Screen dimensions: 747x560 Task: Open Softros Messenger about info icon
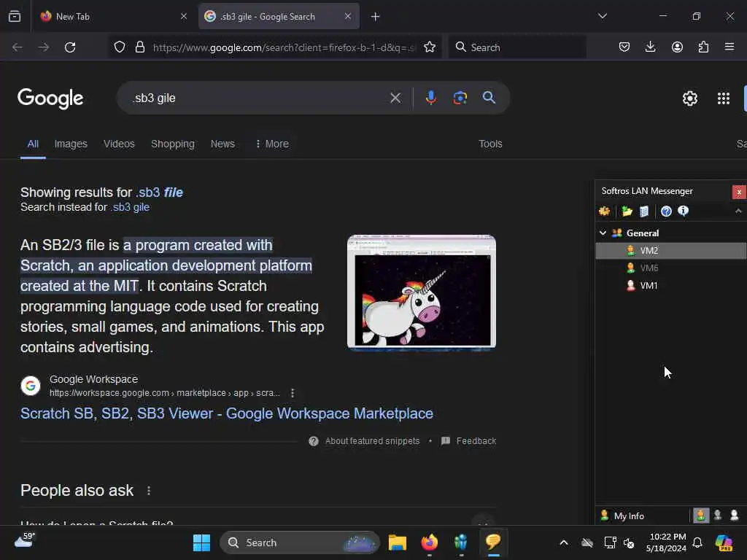click(x=683, y=211)
